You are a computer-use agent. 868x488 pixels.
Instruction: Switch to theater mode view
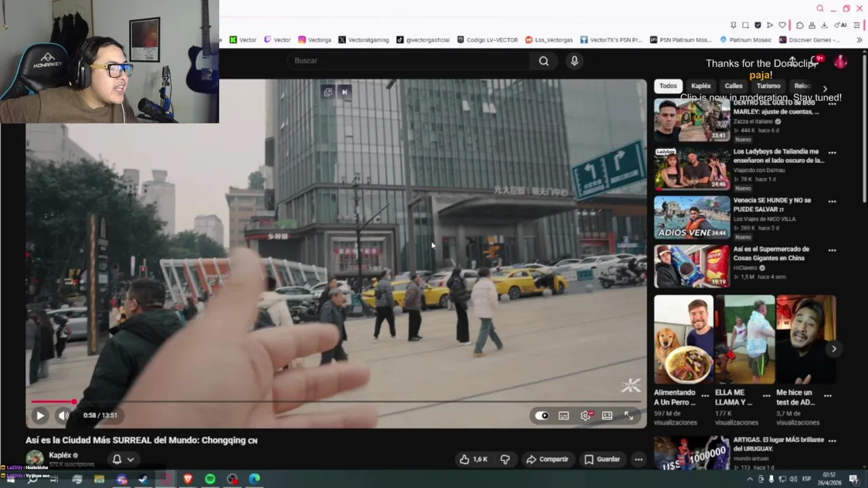607,415
